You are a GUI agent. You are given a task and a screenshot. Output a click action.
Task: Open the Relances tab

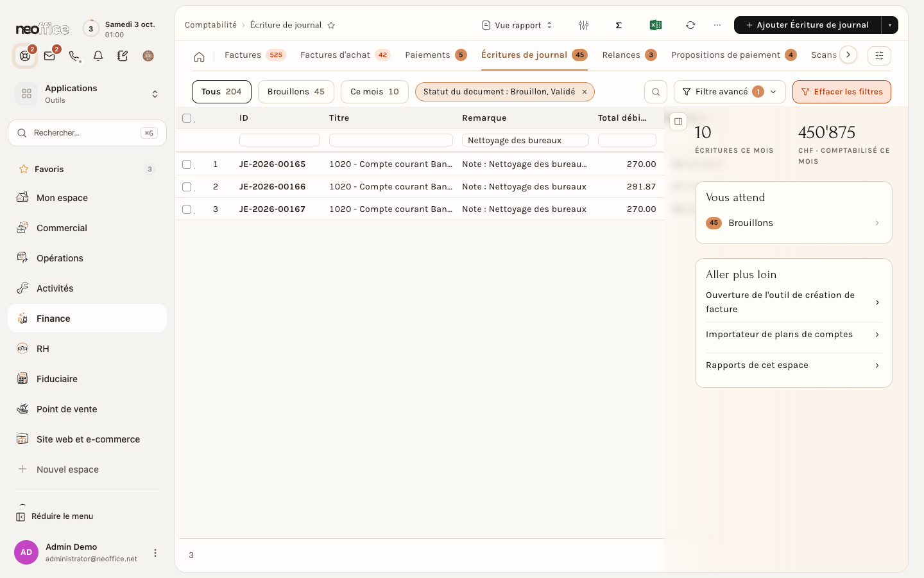click(x=629, y=55)
